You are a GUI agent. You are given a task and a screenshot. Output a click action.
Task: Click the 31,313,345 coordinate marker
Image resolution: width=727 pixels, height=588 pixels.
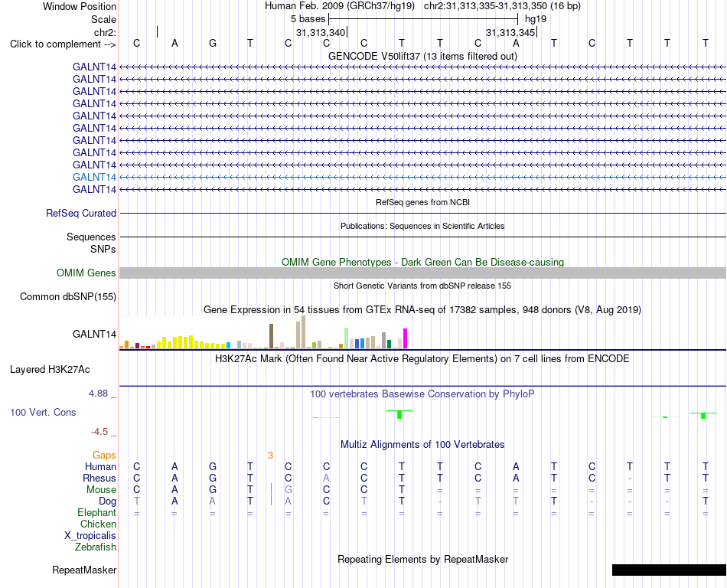coord(511,32)
